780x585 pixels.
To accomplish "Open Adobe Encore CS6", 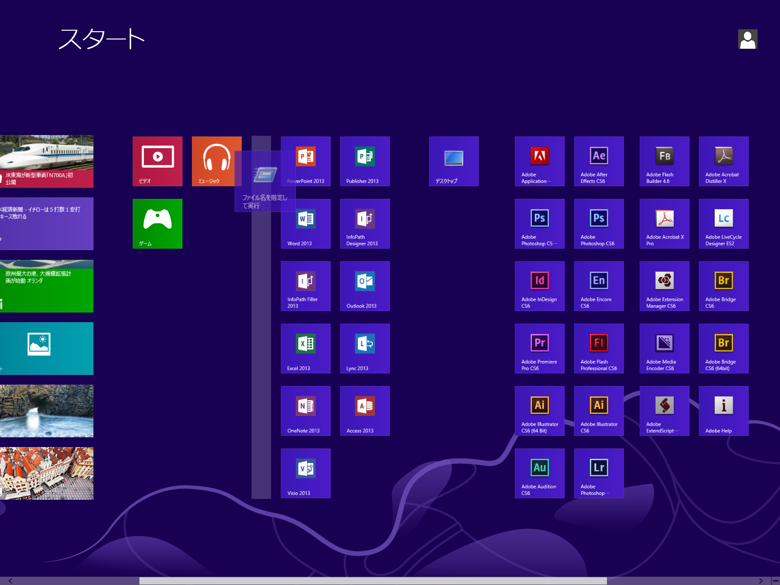I will coord(599,286).
